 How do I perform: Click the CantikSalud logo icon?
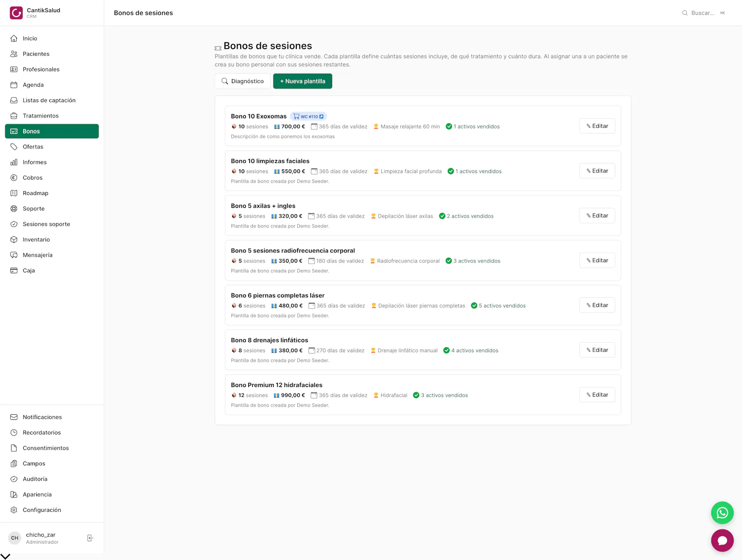(x=16, y=13)
